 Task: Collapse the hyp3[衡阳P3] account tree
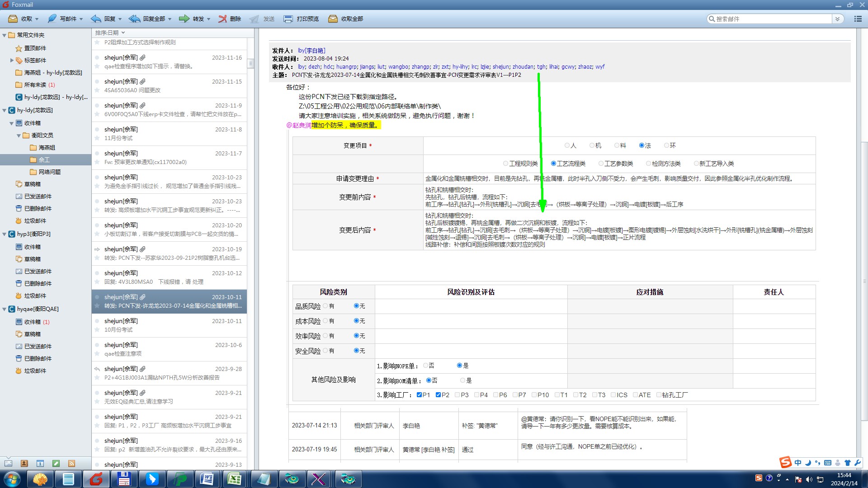(5, 234)
